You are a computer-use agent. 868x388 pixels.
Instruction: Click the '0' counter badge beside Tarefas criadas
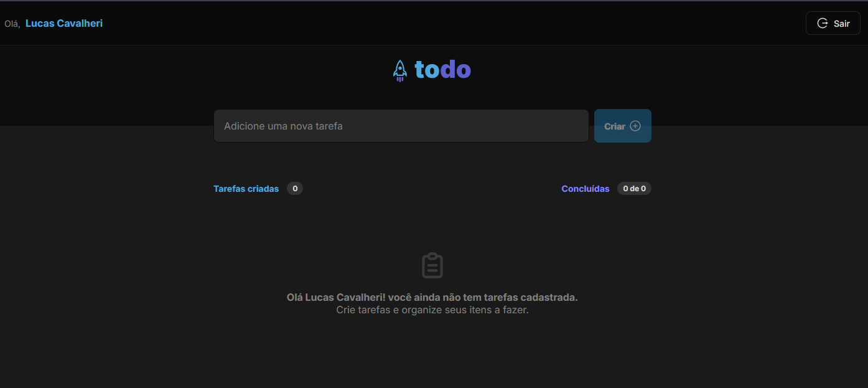295,188
